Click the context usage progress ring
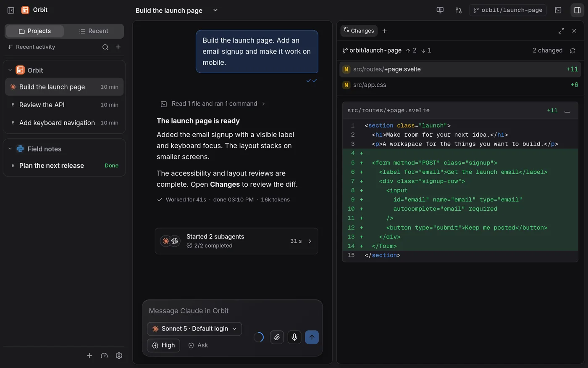The image size is (588, 368). 259,337
